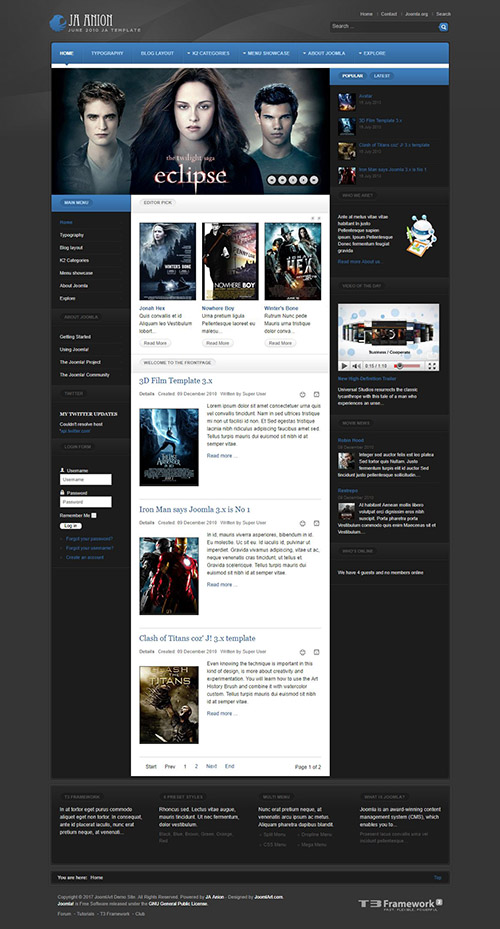Click the middle play/pause slideshow control

[294, 179]
